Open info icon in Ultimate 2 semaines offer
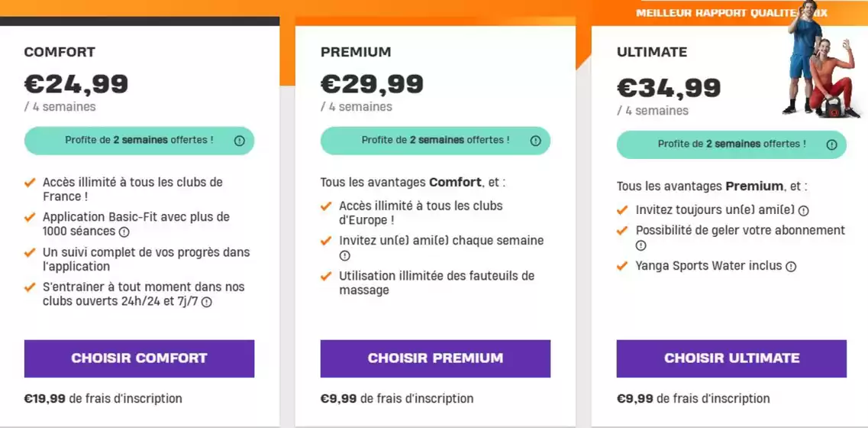 [832, 144]
